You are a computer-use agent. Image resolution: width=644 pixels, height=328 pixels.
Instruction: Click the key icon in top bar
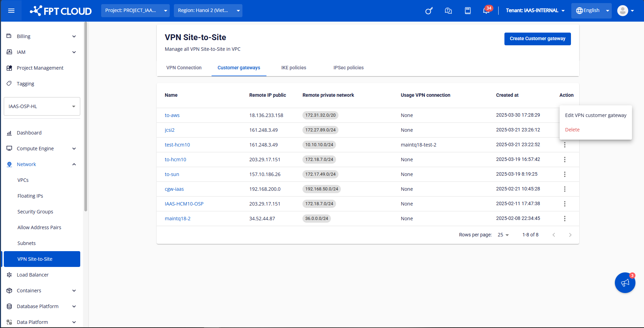tap(429, 11)
